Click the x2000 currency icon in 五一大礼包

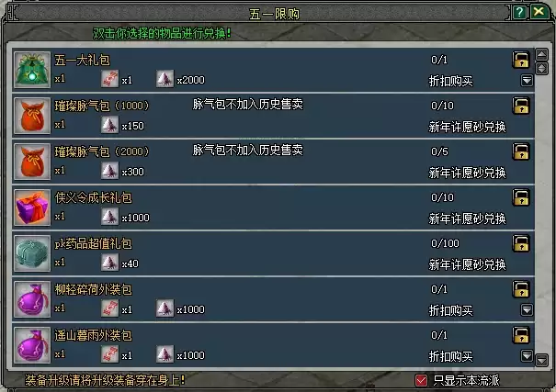tap(165, 79)
